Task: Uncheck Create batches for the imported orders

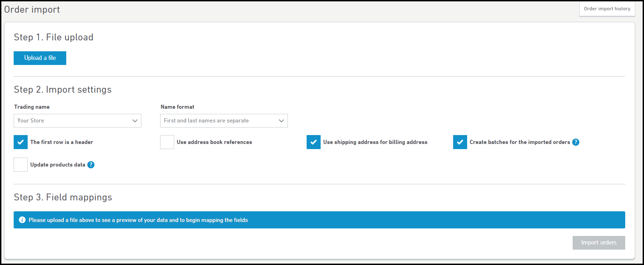Action: click(x=460, y=142)
